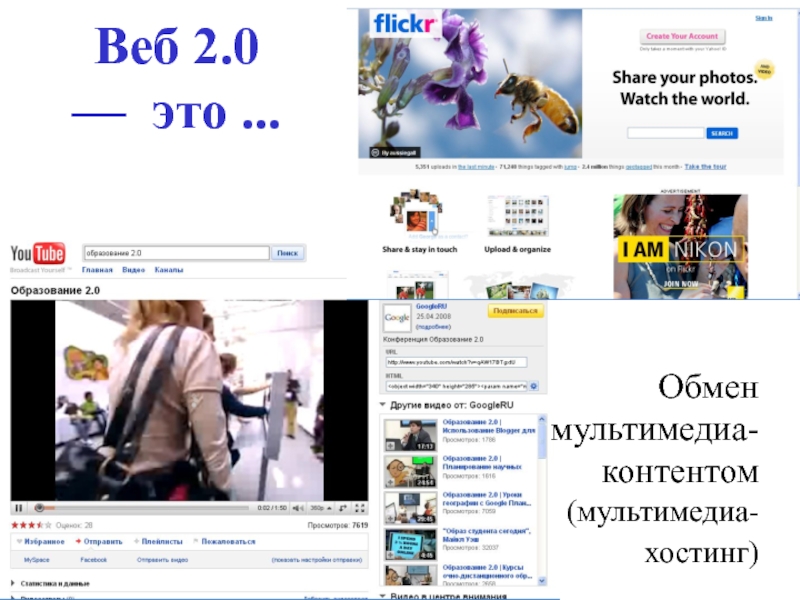Viewport: 800px width, 600px height.
Task: Click the Take the tour link
Action: (705, 167)
